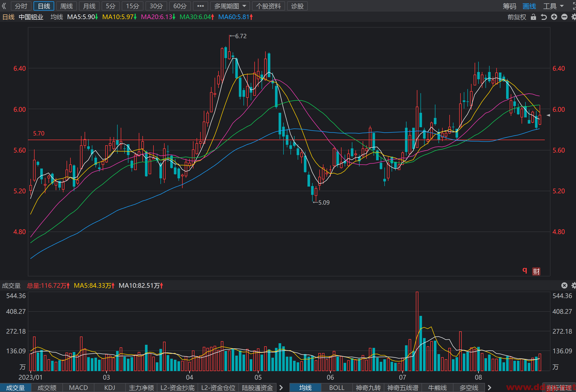The image size is (576, 392).
Task: Zoom out with the minus icon
Action: tap(564, 17)
